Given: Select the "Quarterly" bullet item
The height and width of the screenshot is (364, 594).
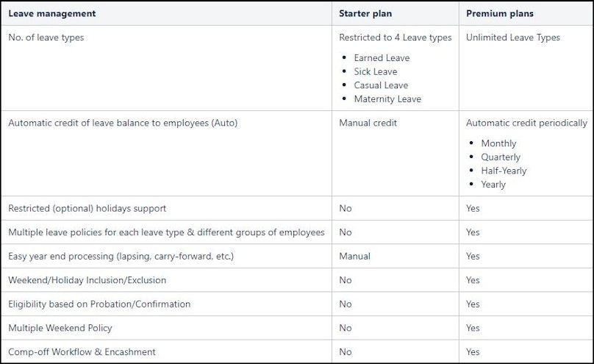Looking at the screenshot, I should [501, 157].
